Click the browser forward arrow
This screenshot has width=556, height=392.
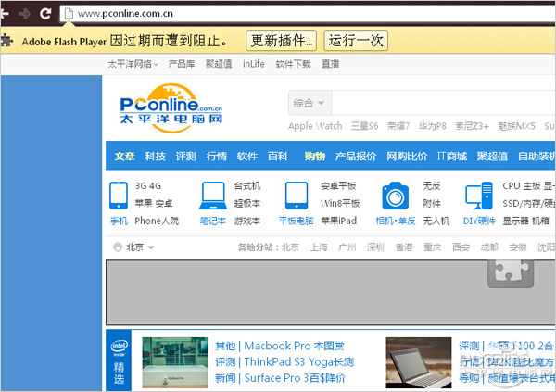[25, 14]
